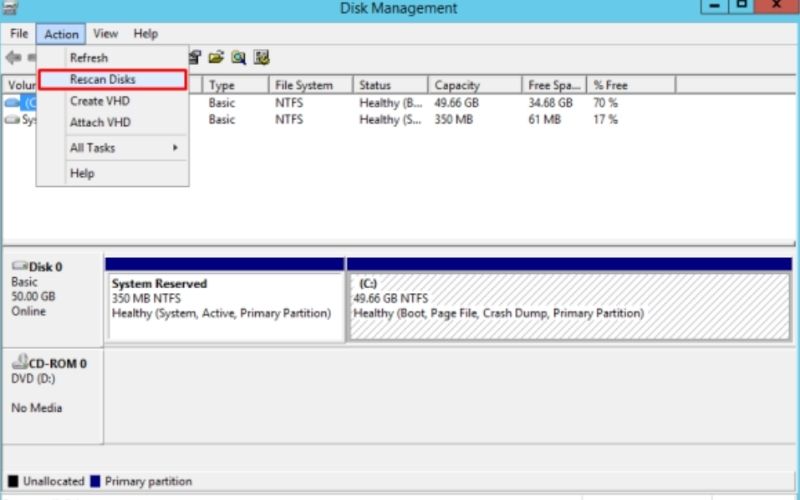Viewport: 800px width, 500px height.
Task: Close the open Action menu
Action: tap(61, 34)
